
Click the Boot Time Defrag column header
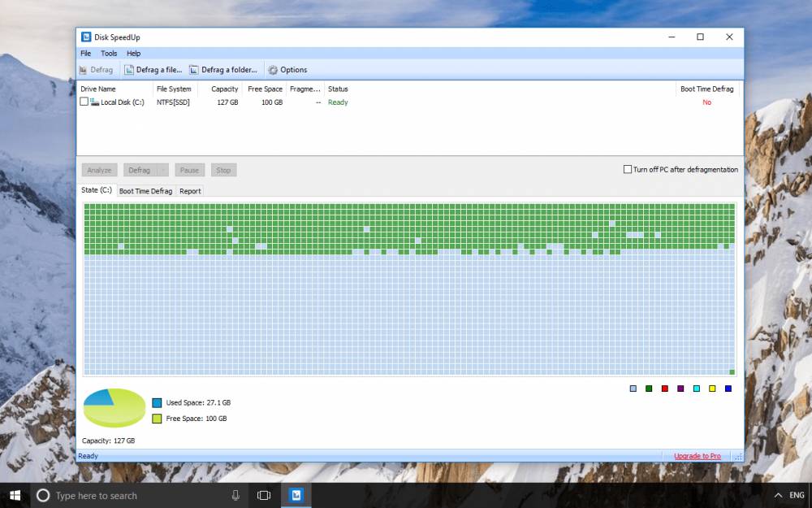tap(707, 89)
